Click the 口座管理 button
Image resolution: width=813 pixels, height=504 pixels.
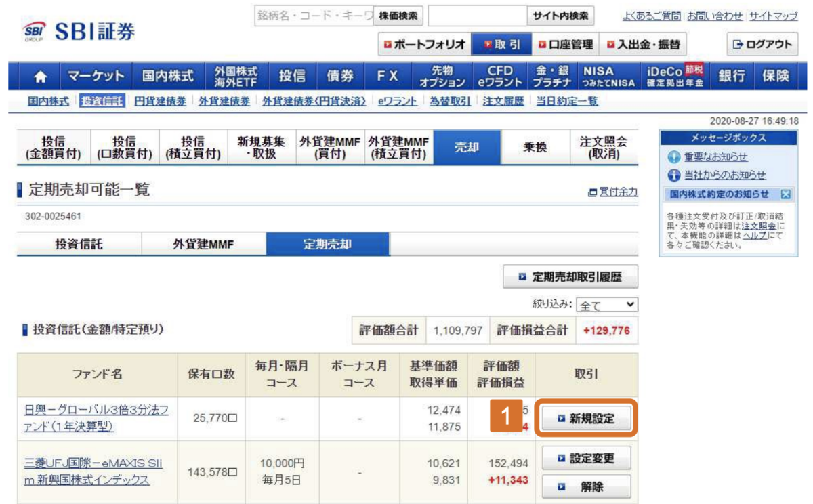[x=566, y=45]
